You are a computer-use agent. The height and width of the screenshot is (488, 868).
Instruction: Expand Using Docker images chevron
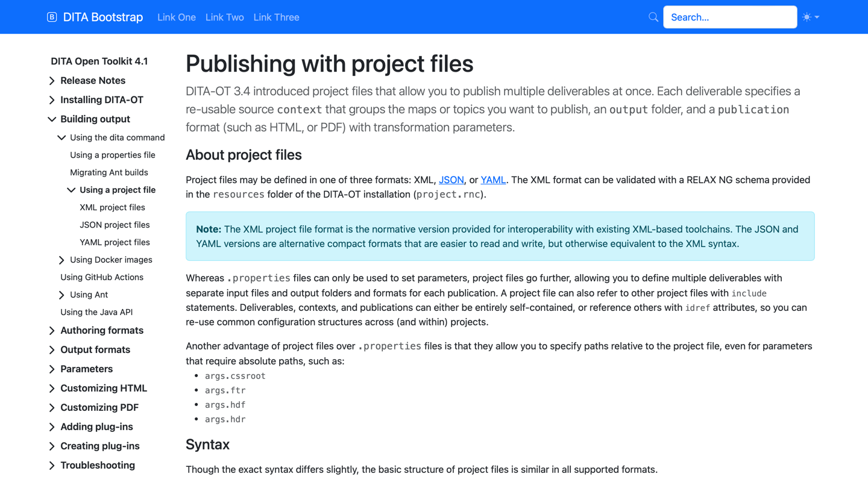tap(61, 260)
